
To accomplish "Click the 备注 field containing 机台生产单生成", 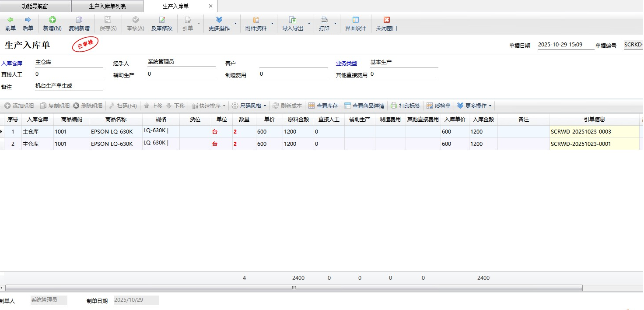I will (69, 86).
